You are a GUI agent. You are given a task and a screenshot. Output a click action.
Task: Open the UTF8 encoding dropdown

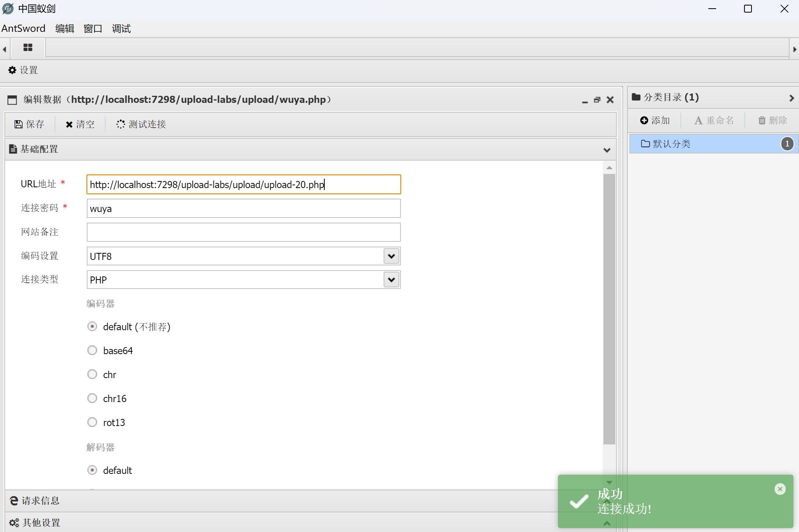391,256
